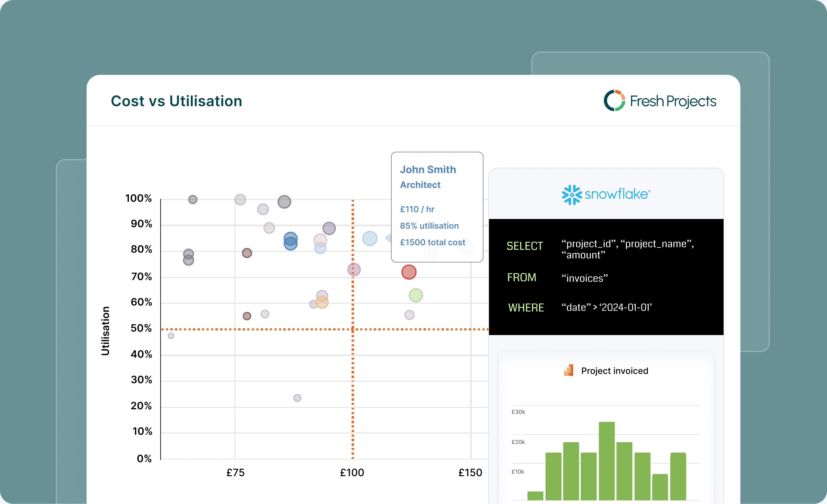Select the green bubble in scatter chart
The image size is (827, 504).
[x=415, y=295]
